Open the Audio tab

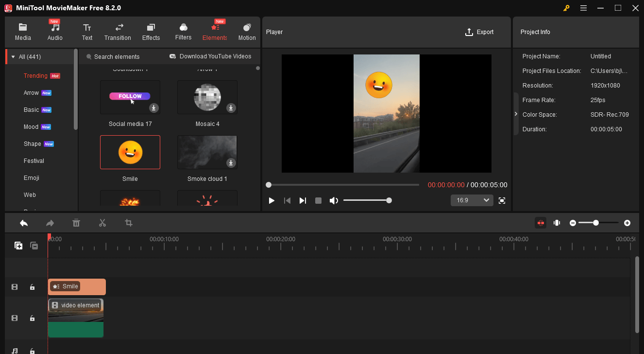55,32
